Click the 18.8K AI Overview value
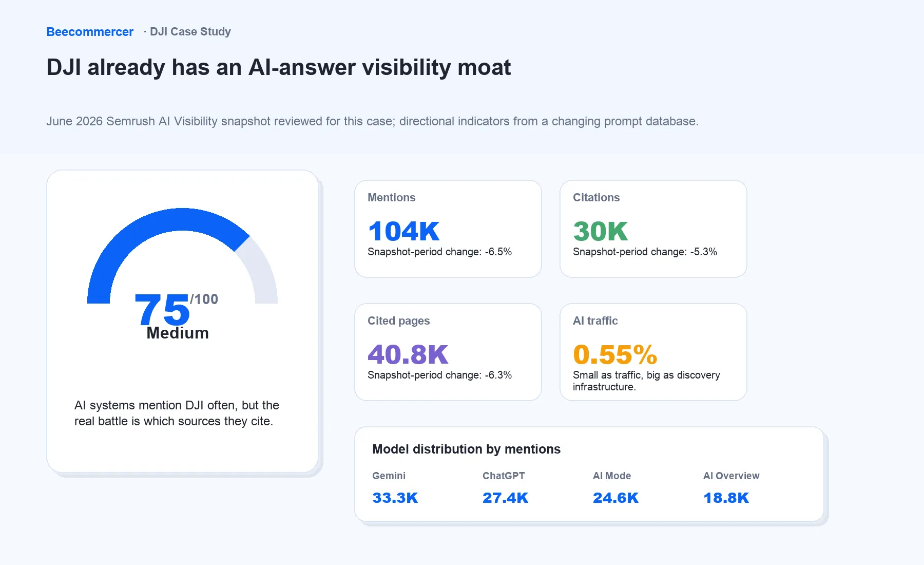The image size is (924, 565). coord(726,498)
